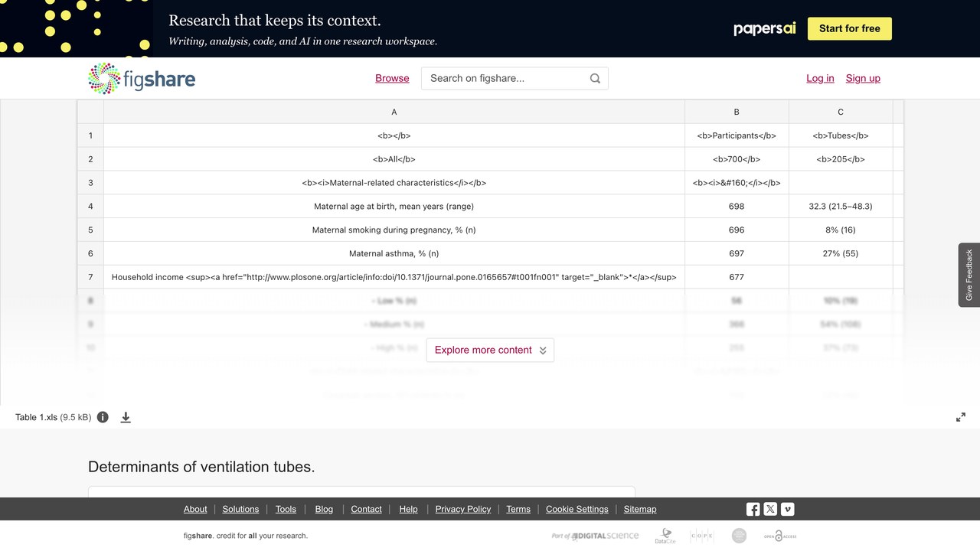Screen dimensions: 980x551
Task: Select the column A header in the table
Action: pyautogui.click(x=394, y=112)
